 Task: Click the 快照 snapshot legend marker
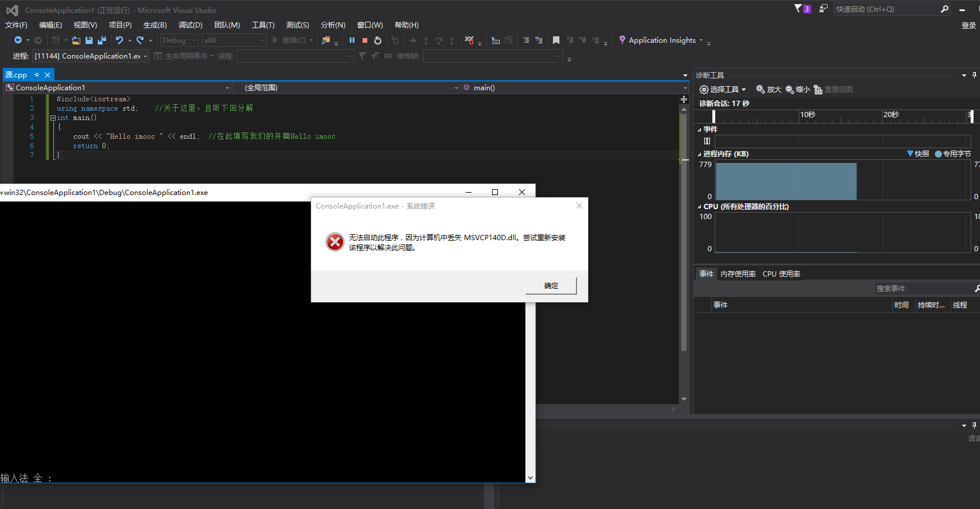pos(910,153)
